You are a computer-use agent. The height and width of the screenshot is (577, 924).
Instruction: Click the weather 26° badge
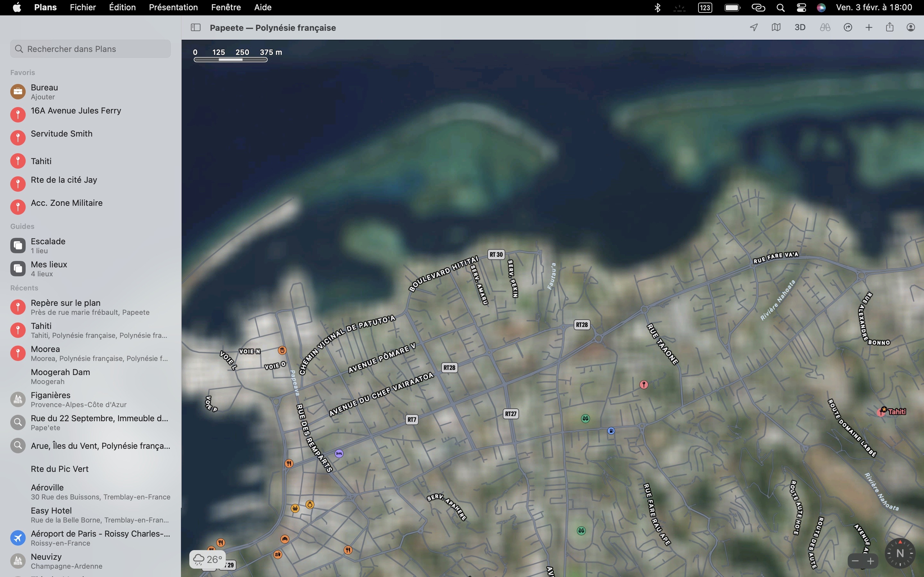tap(207, 559)
